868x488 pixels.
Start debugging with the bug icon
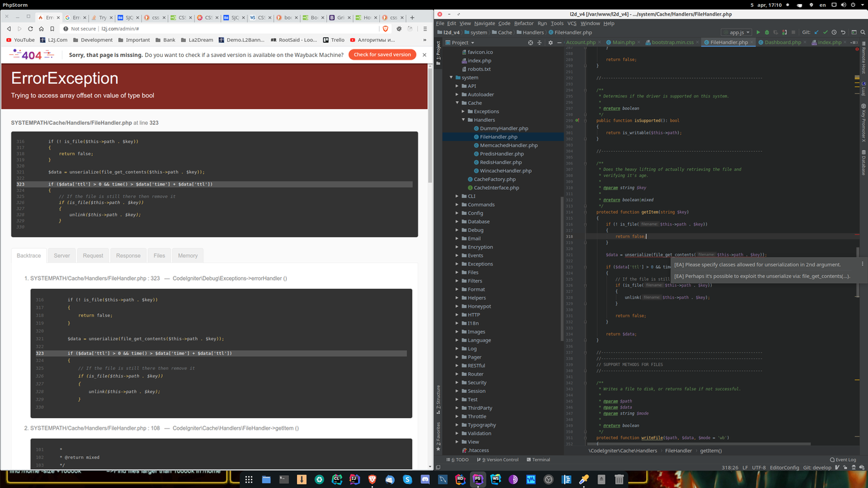coord(767,32)
